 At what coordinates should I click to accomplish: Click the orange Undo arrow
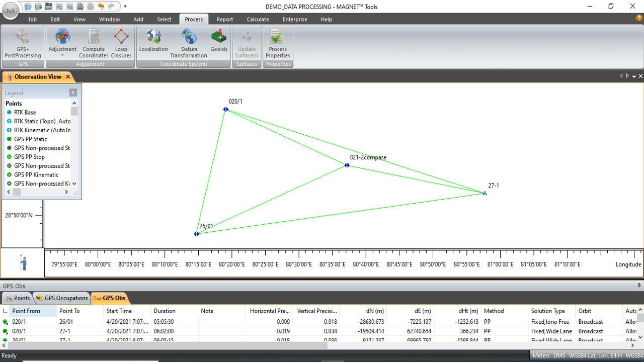coord(101,7)
